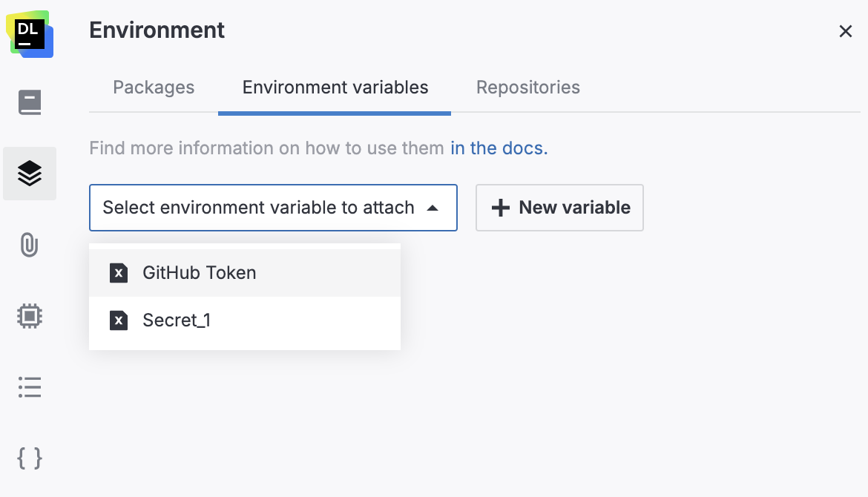This screenshot has height=497, width=868.
Task: Select GitHub Token from the dropdown list
Action: pyautogui.click(x=199, y=273)
